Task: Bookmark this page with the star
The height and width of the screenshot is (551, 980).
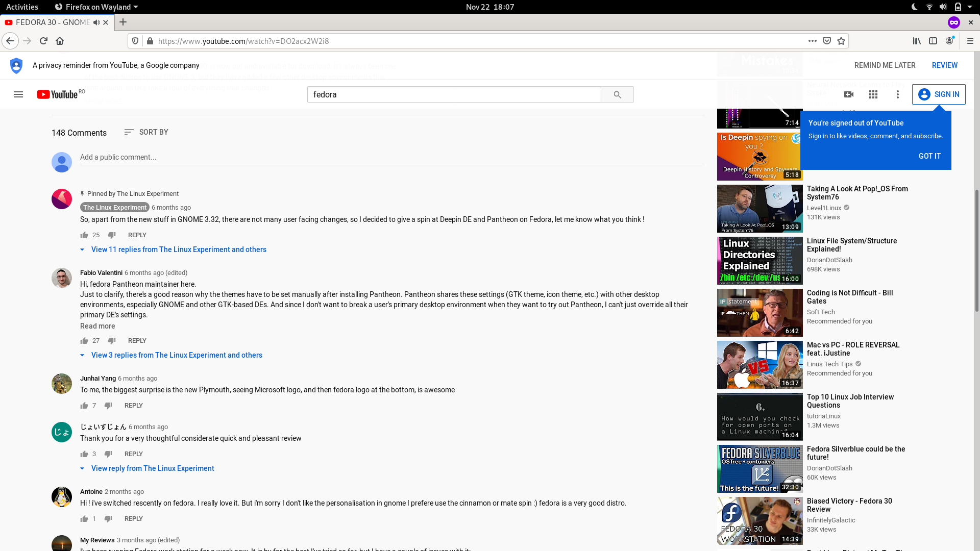Action: (x=841, y=41)
